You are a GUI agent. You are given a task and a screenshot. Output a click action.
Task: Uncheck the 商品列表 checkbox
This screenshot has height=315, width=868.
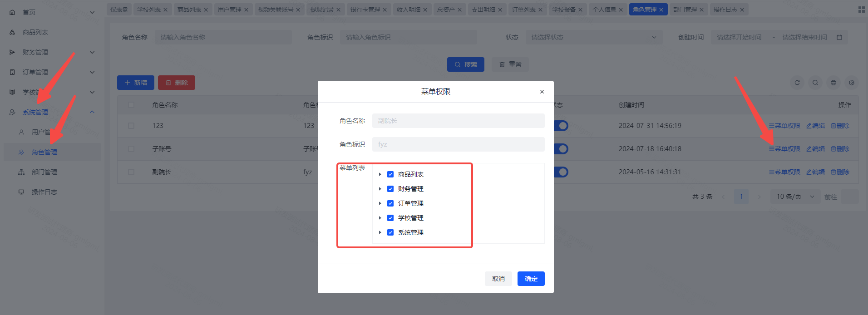[x=390, y=174]
